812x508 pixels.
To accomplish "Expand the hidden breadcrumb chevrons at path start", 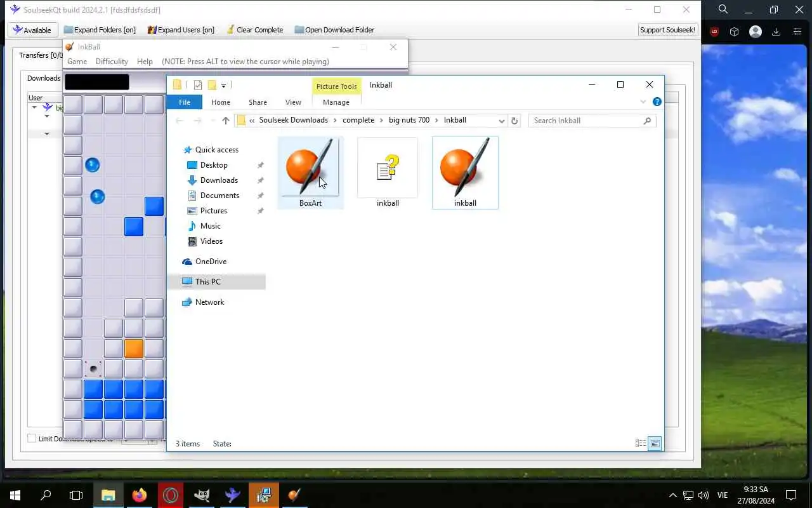I will click(252, 120).
